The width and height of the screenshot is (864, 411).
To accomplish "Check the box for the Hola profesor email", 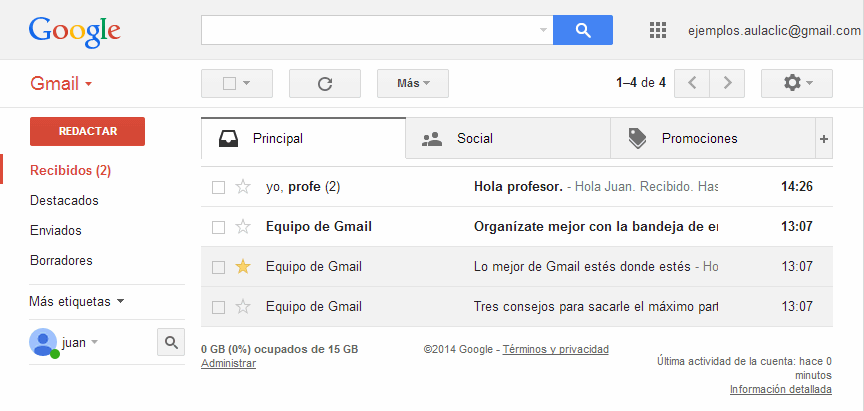I will pyautogui.click(x=218, y=187).
